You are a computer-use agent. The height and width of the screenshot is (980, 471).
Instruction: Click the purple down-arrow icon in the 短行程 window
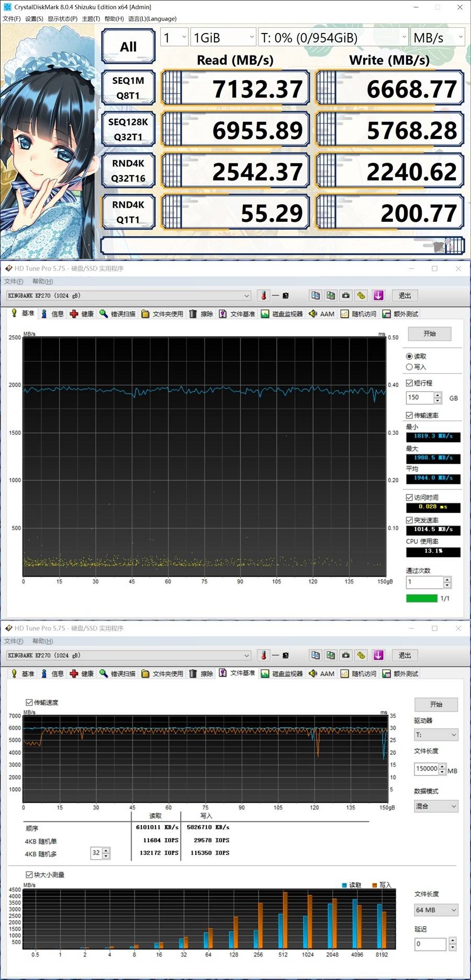point(378,296)
